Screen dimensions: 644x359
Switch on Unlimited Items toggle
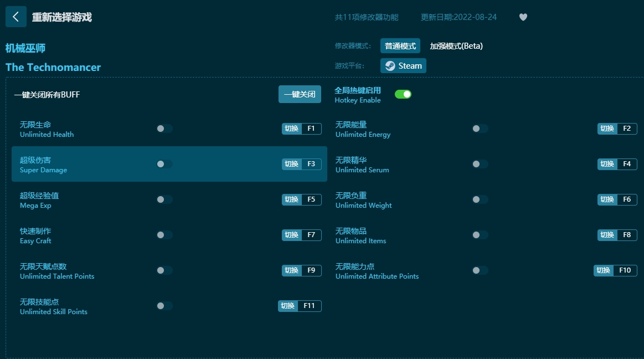click(x=480, y=235)
